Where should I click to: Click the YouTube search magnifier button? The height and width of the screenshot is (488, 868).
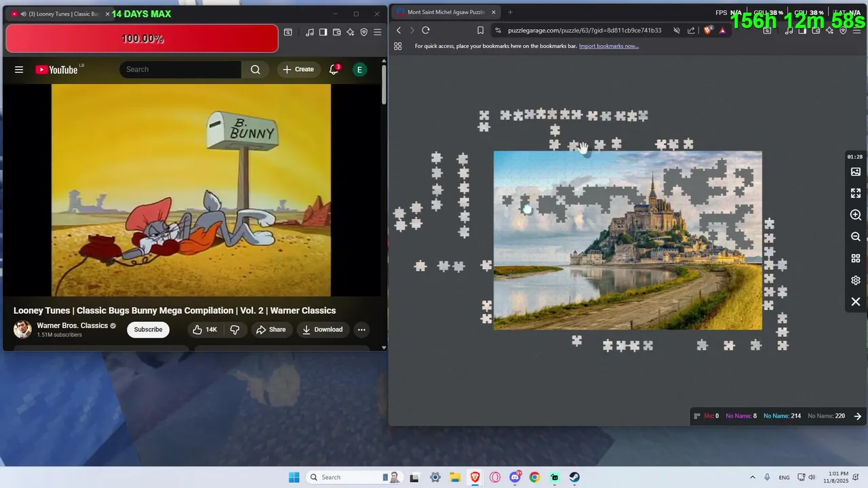tap(255, 69)
